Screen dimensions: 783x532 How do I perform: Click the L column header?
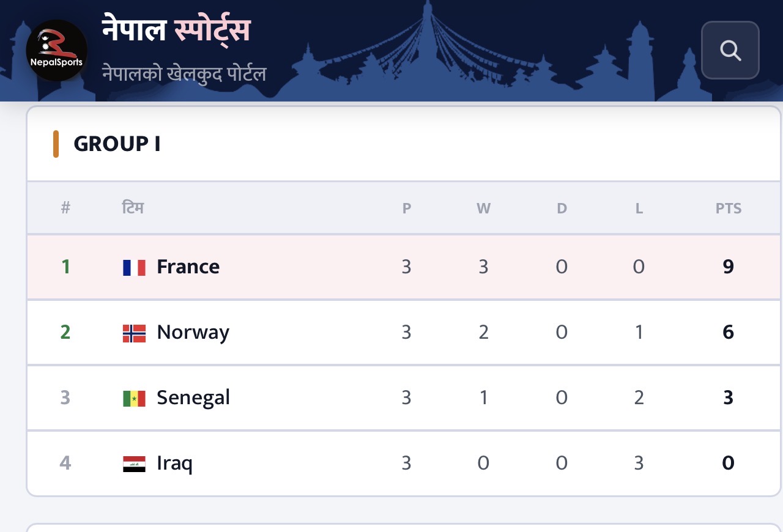coord(639,209)
